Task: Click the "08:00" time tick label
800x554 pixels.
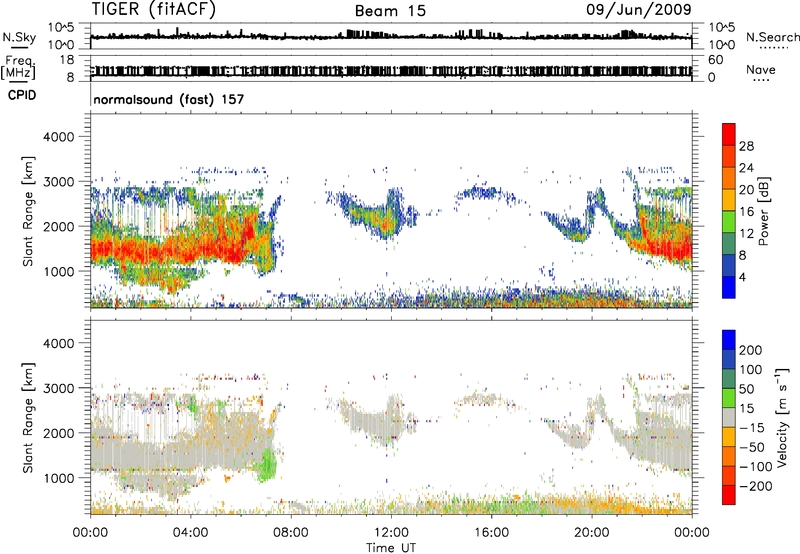Action: 290,533
